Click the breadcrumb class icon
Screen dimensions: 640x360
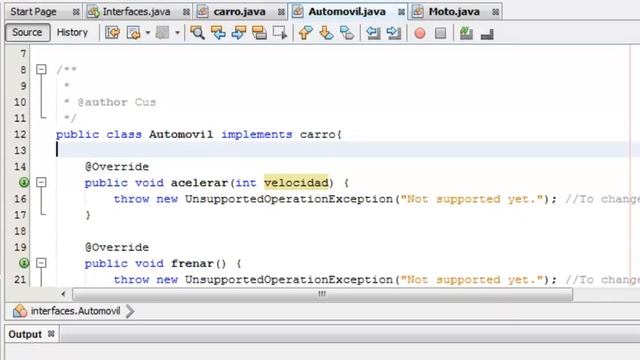20,311
